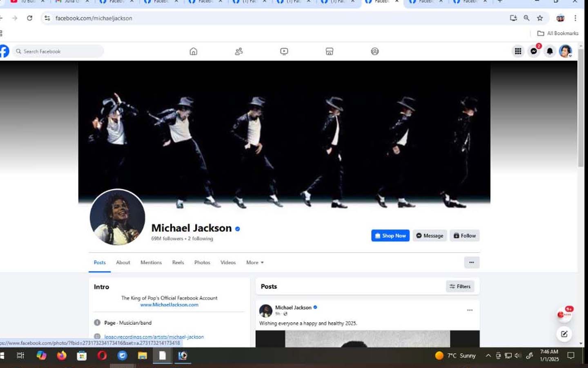Go forward with browser forward arrow
Screen dimensions: 588x368
pyautogui.click(x=15, y=18)
